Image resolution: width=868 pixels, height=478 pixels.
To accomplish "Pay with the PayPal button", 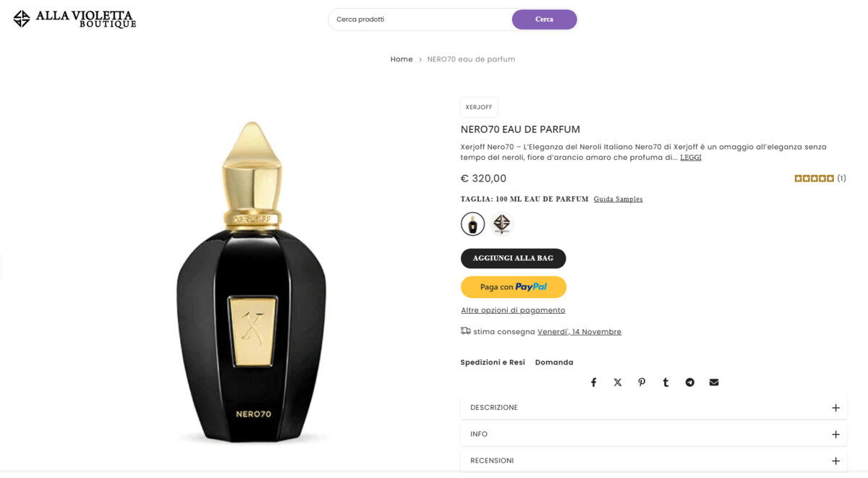I will pyautogui.click(x=513, y=287).
